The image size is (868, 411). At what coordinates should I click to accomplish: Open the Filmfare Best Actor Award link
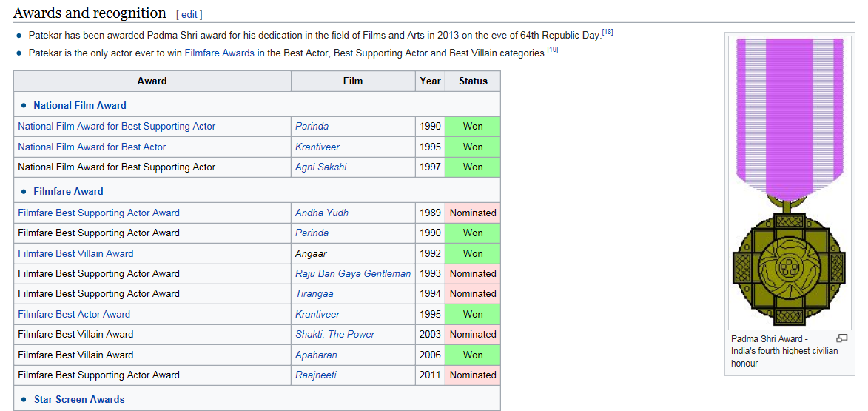point(73,314)
